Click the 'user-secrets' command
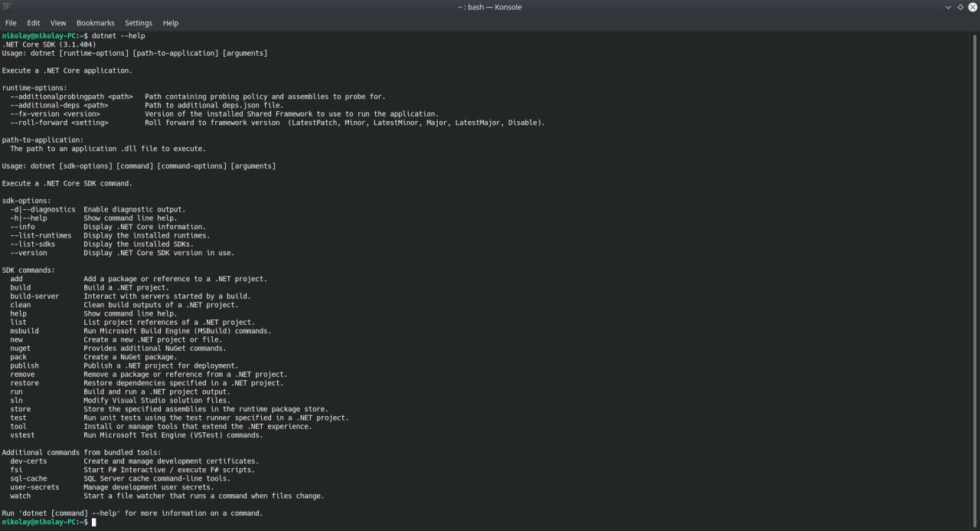 [34, 487]
